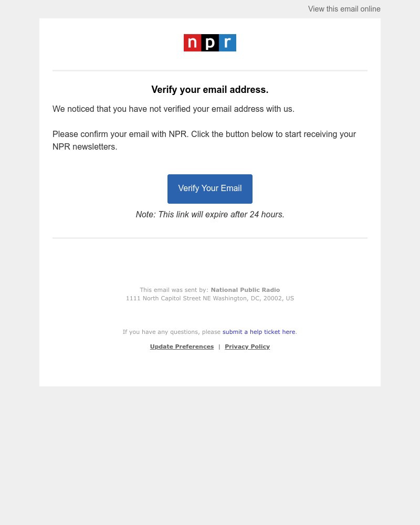Viewport: 420px width, 525px height.
Task: Click the North Capitol Street address line
Action: pyautogui.click(x=210, y=298)
